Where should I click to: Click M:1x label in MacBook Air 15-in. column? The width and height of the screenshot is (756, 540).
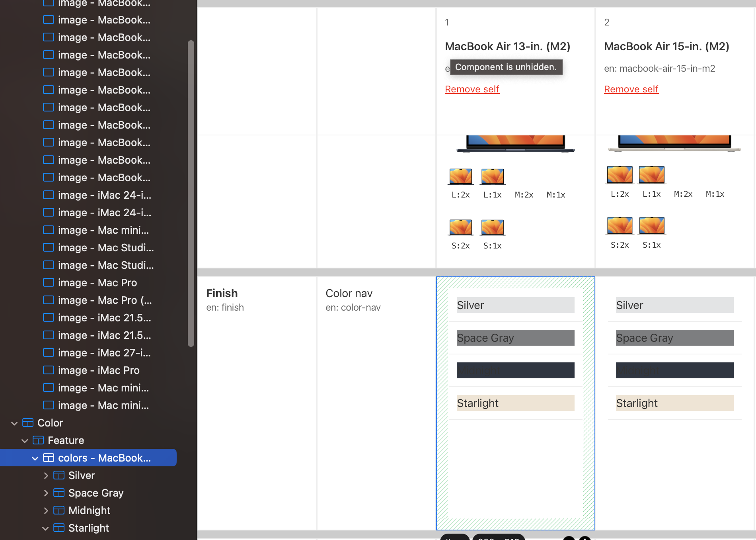click(x=715, y=194)
